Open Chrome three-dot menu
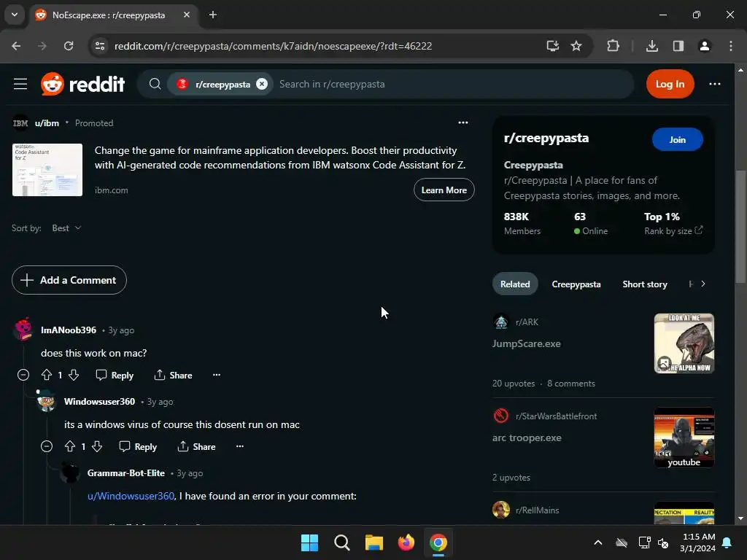The width and height of the screenshot is (747, 560). coord(731,46)
